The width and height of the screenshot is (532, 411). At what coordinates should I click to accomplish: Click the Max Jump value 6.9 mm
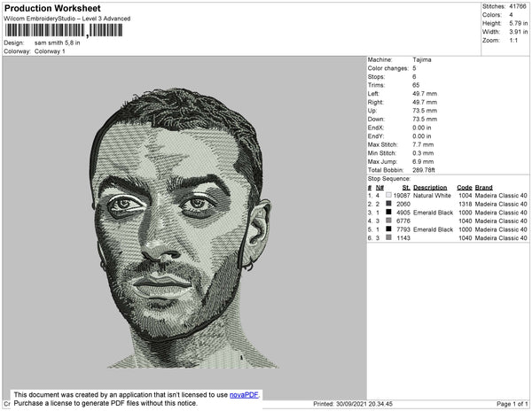pyautogui.click(x=423, y=161)
